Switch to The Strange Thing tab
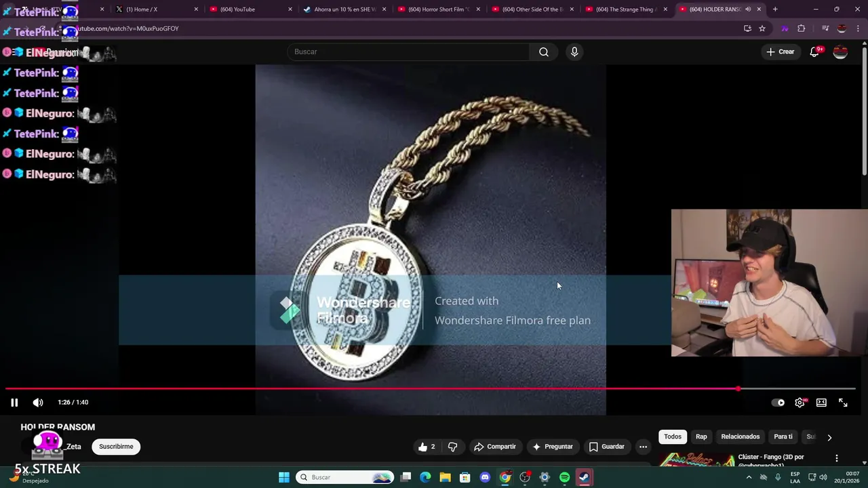868x488 pixels. [x=626, y=9]
